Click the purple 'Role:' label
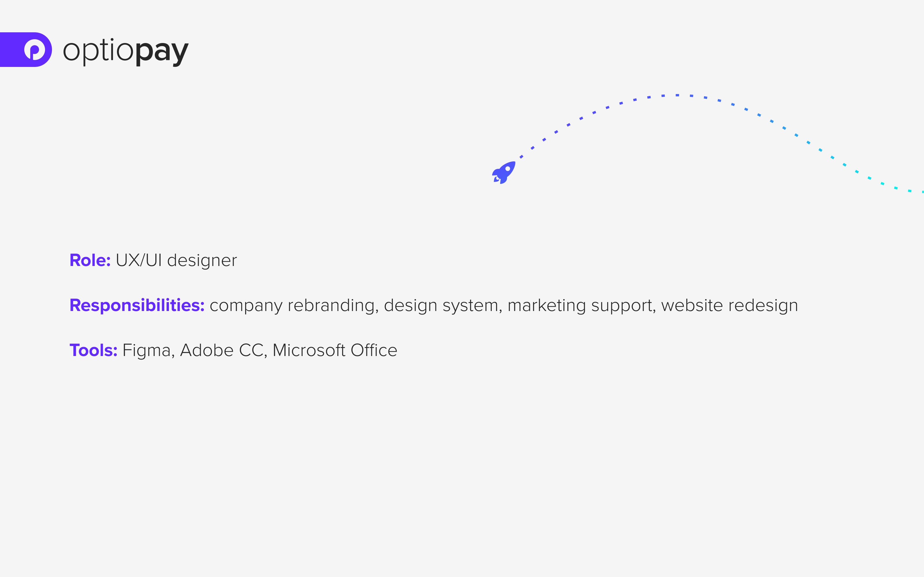Image resolution: width=924 pixels, height=577 pixels. pos(90,260)
